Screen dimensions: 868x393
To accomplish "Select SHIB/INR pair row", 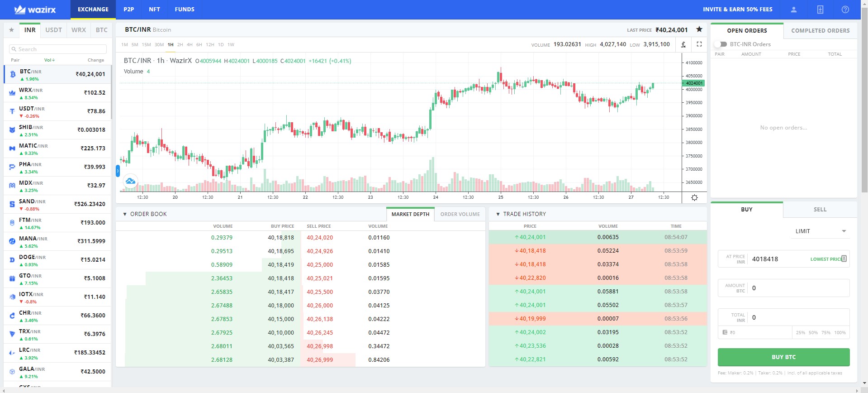I will [x=57, y=130].
